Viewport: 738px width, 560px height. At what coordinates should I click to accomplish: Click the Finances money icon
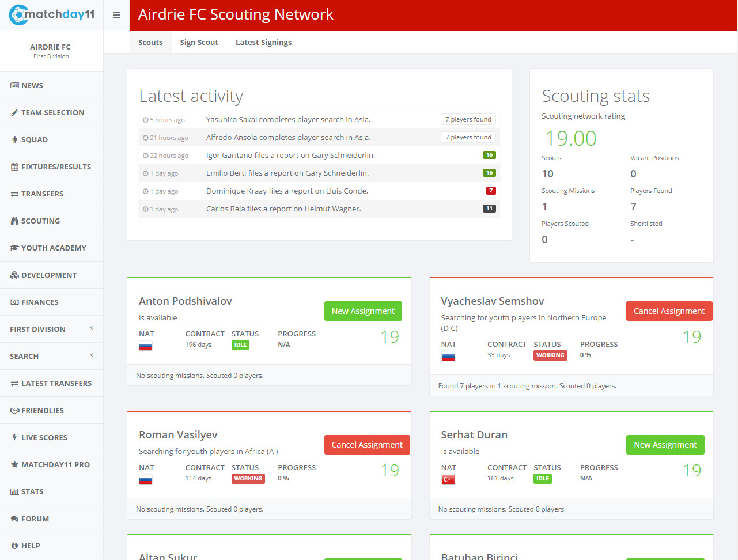click(14, 302)
